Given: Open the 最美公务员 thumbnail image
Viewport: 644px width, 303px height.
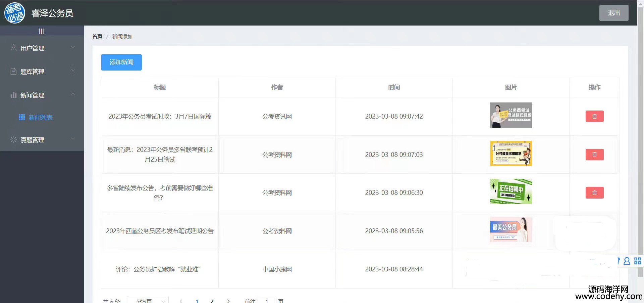Looking at the screenshot, I should coord(511,229).
